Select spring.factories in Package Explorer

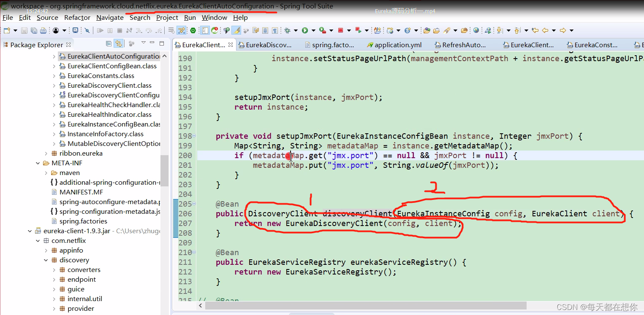click(x=79, y=221)
